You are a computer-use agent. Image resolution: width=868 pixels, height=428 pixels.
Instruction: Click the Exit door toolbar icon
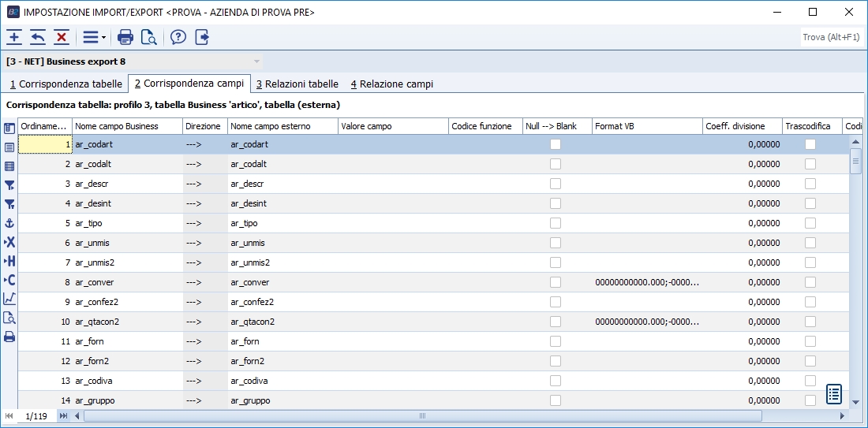(203, 38)
